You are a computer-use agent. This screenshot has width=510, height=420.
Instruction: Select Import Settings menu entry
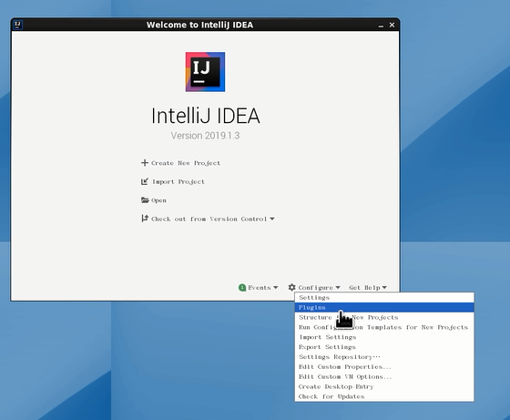tap(384, 337)
